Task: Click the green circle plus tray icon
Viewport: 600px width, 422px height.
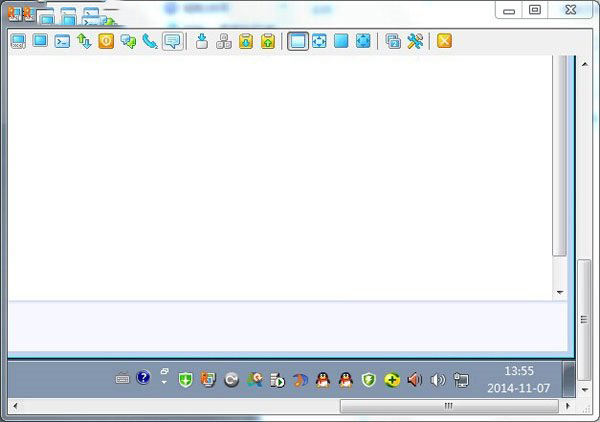Action: (392, 380)
